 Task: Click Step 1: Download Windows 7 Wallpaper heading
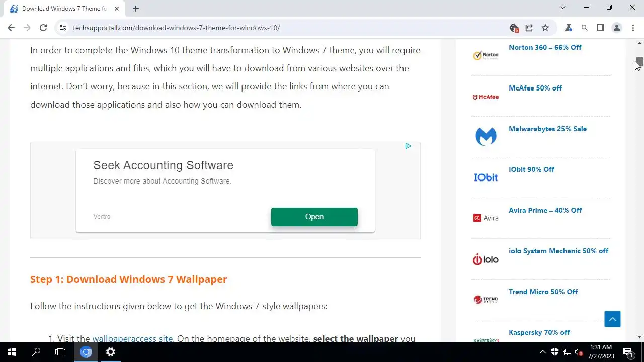129,279
